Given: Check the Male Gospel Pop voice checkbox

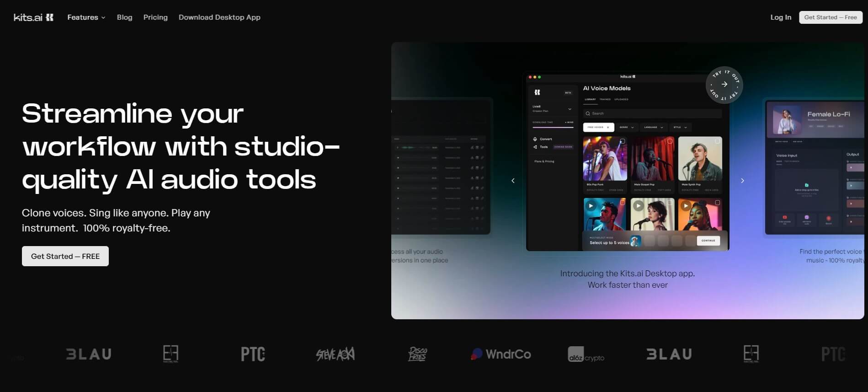Looking at the screenshot, I should pos(670,141).
